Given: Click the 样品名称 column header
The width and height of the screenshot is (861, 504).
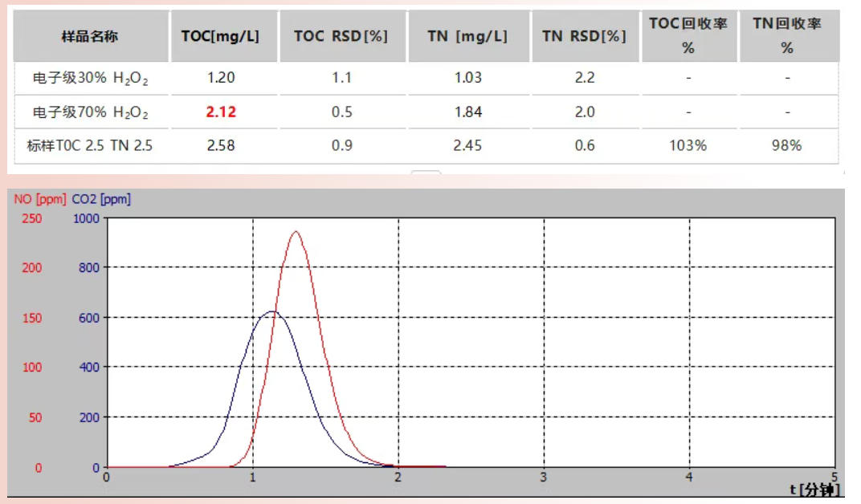Looking at the screenshot, I should [90, 37].
